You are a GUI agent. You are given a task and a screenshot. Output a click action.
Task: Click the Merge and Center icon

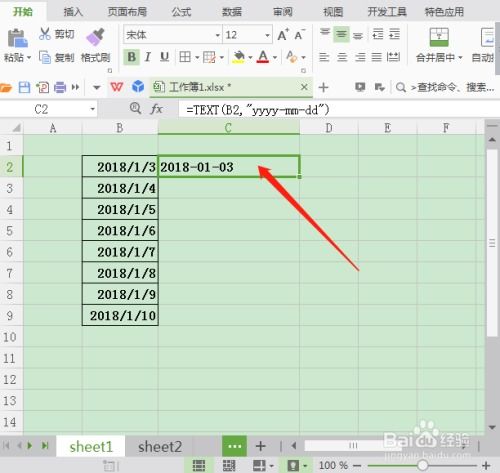[x=439, y=37]
